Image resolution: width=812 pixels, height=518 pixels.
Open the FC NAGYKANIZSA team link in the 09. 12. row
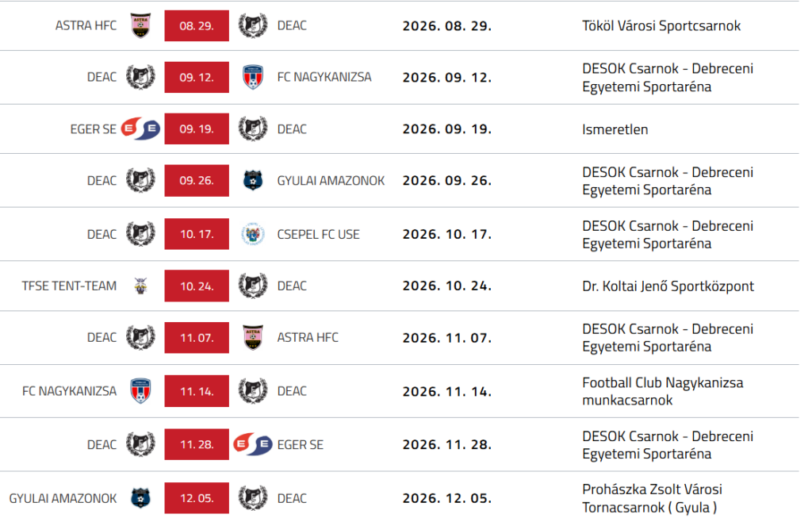point(324,77)
